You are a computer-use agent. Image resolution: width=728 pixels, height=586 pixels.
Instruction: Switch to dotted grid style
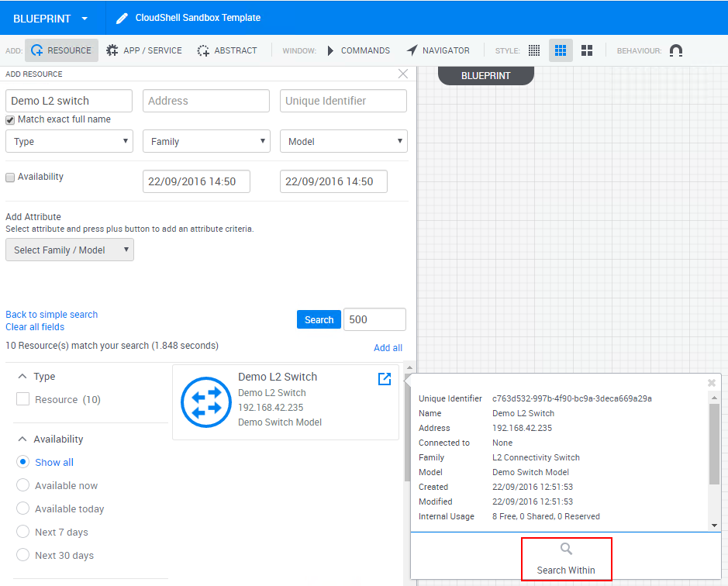[x=534, y=50]
